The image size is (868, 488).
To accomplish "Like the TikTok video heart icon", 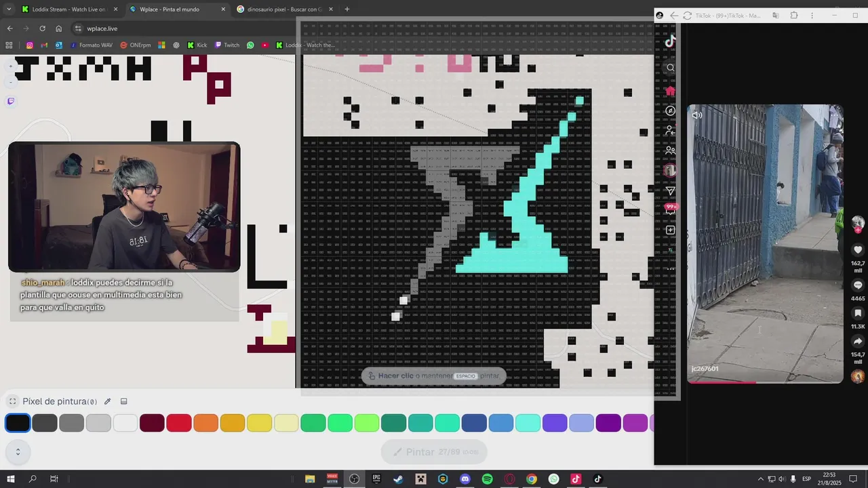I will [858, 249].
